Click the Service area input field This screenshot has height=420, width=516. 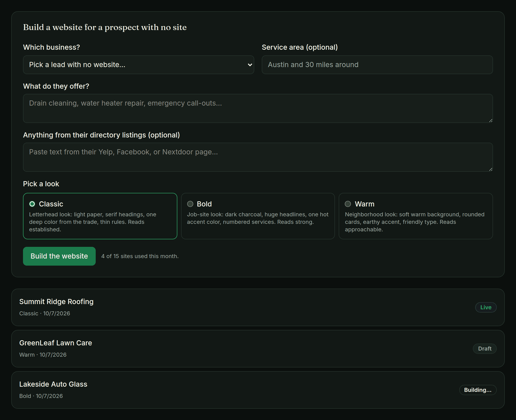coord(377,65)
